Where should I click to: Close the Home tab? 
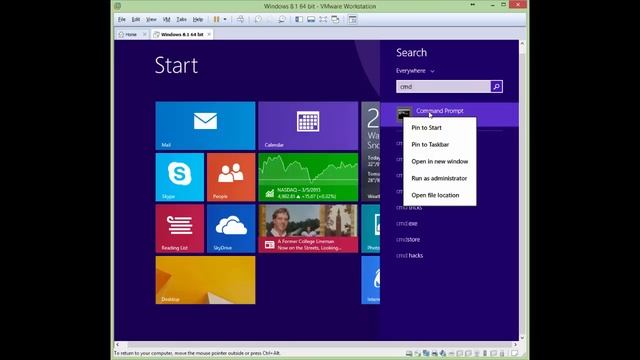click(144, 34)
